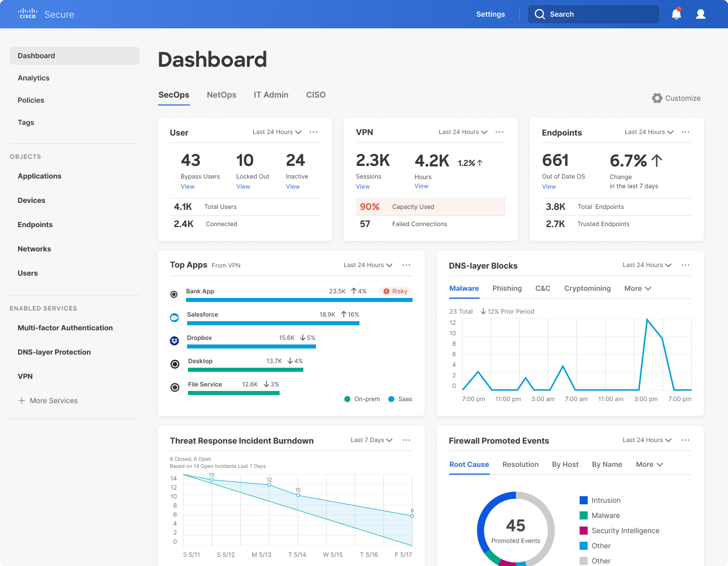Viewport: 728px width, 566px height.
Task: Open Analytics in the sidebar
Action: (33, 78)
